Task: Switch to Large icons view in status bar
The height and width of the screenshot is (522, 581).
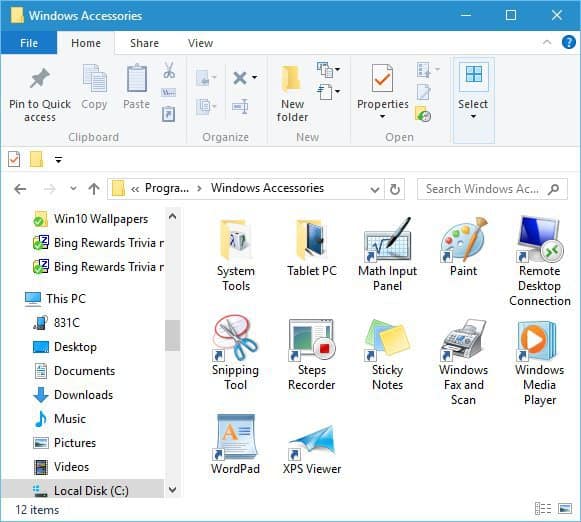Action: click(565, 509)
